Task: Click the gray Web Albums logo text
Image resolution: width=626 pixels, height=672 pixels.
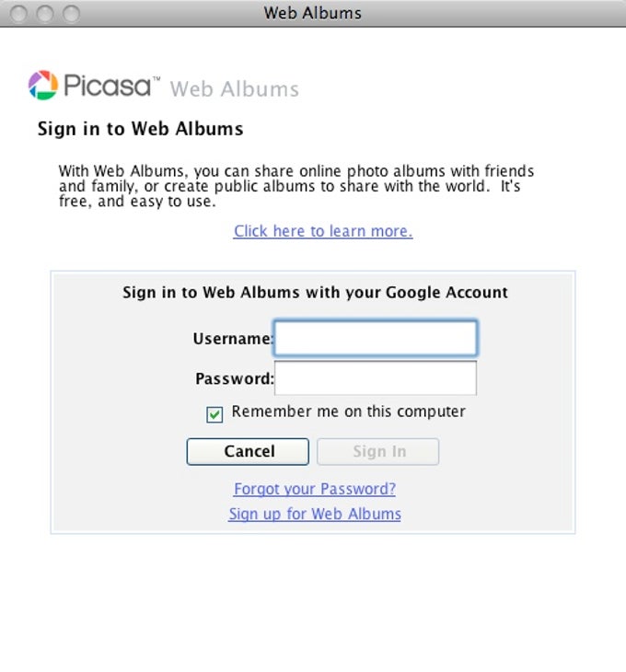Action: 235,89
